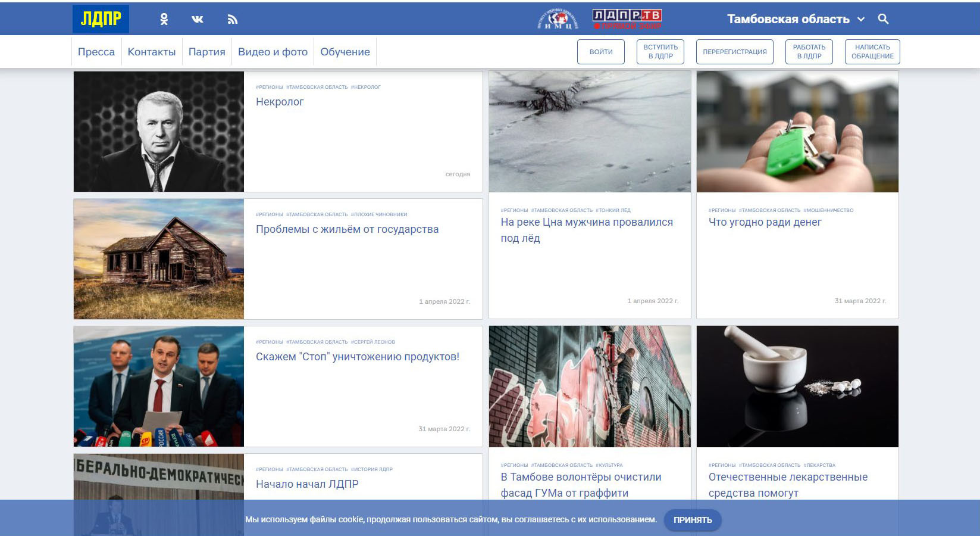Click the Перерегистрация button

point(734,52)
